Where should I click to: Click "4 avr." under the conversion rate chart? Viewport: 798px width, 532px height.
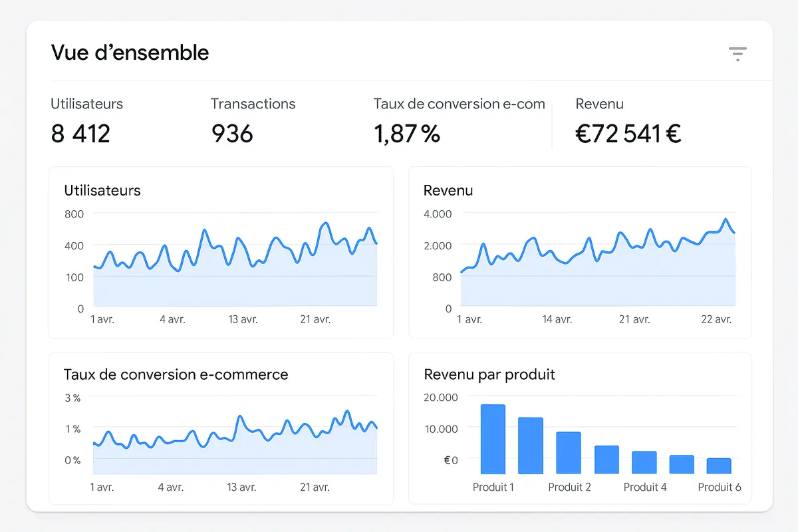(x=172, y=487)
